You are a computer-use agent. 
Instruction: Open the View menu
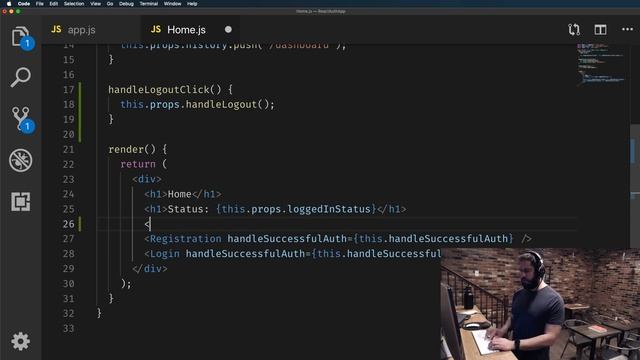(x=96, y=4)
